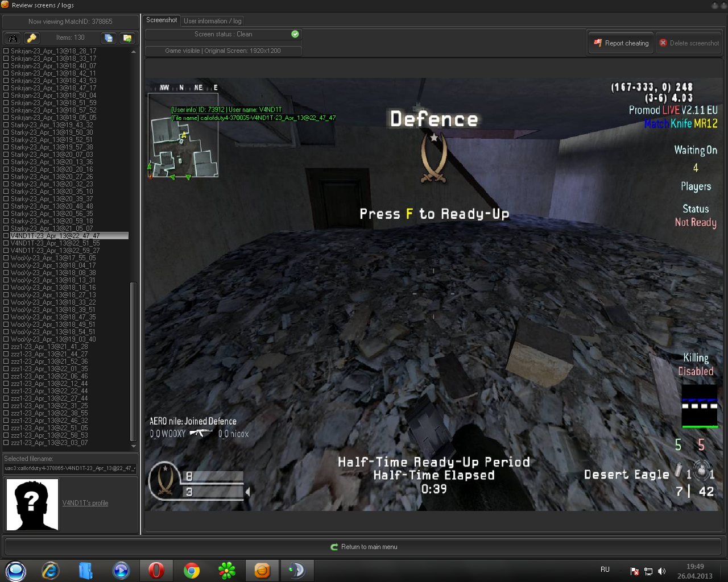Select screenshot Starky-23_Apr_13@19_57_38
728x582 pixels.
click(52, 147)
